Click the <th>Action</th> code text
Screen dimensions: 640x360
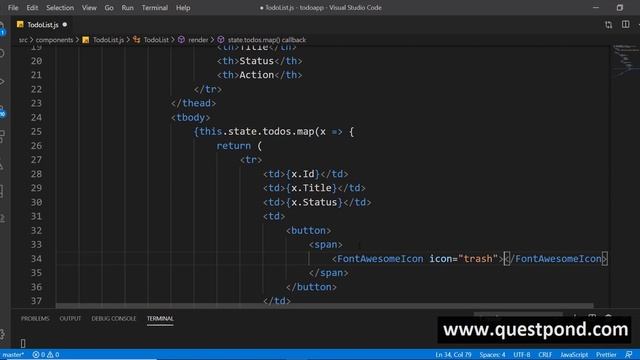(260, 75)
